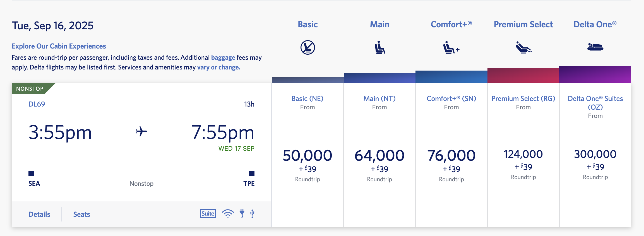Click the TPE destination marker on route line
The width and height of the screenshot is (644, 236).
(x=252, y=174)
